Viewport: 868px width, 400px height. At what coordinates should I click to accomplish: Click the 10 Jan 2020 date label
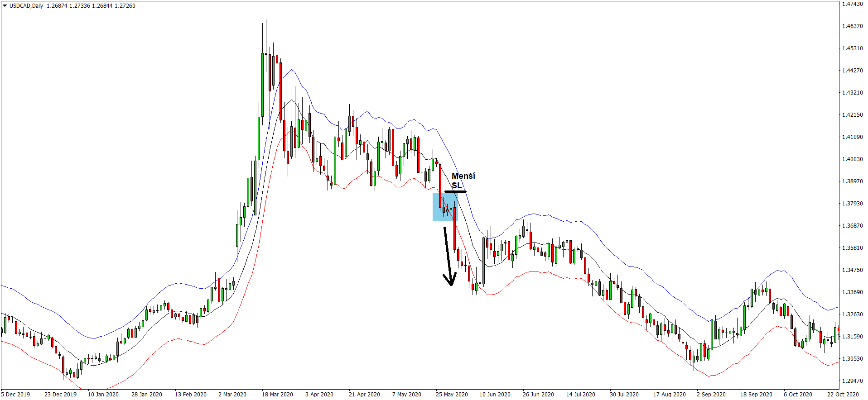pyautogui.click(x=103, y=395)
